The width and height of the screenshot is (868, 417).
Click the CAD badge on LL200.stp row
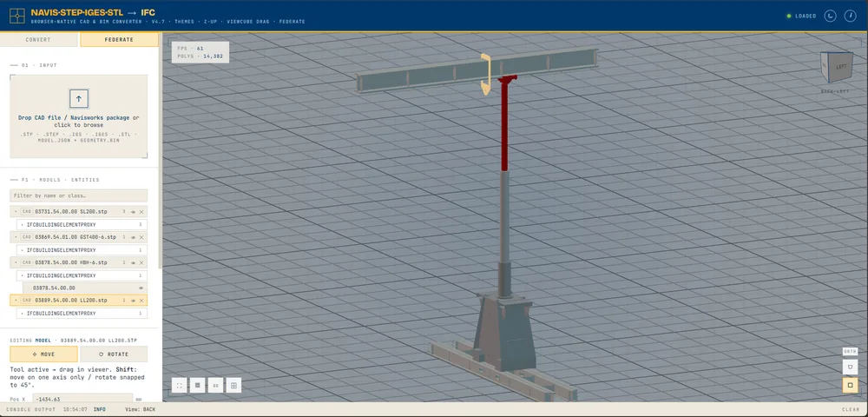click(x=27, y=300)
